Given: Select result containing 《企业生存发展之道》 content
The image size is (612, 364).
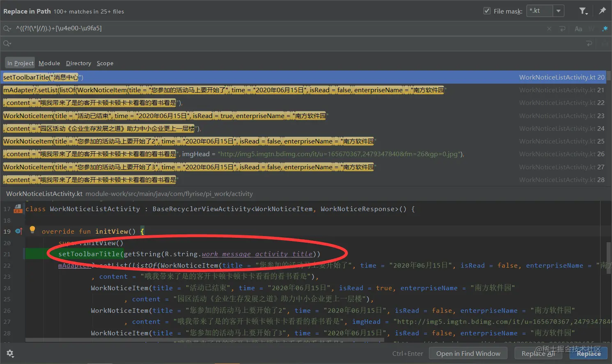Looking at the screenshot, I should [304, 129].
